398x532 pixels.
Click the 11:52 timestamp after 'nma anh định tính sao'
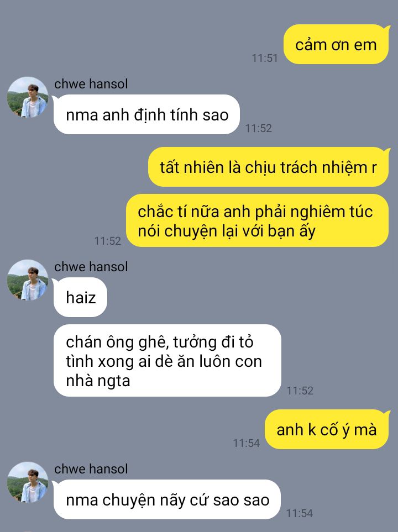tap(259, 128)
